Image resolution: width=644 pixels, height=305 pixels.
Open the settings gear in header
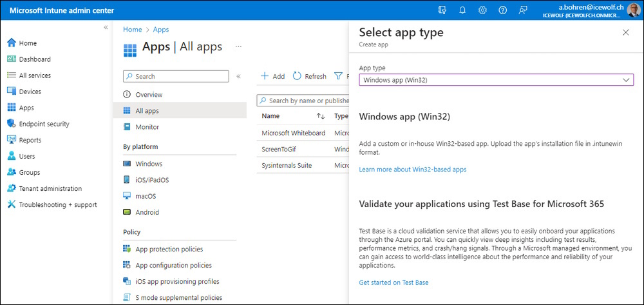[x=482, y=10]
